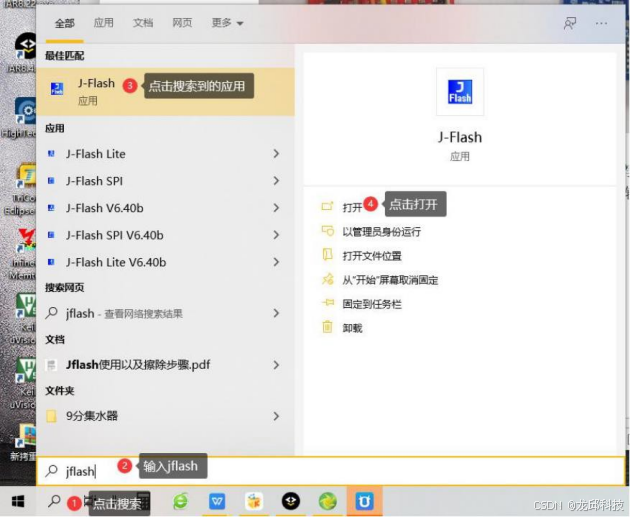
Task: Expand J-Flash V6.40b result arrow
Action: (276, 208)
